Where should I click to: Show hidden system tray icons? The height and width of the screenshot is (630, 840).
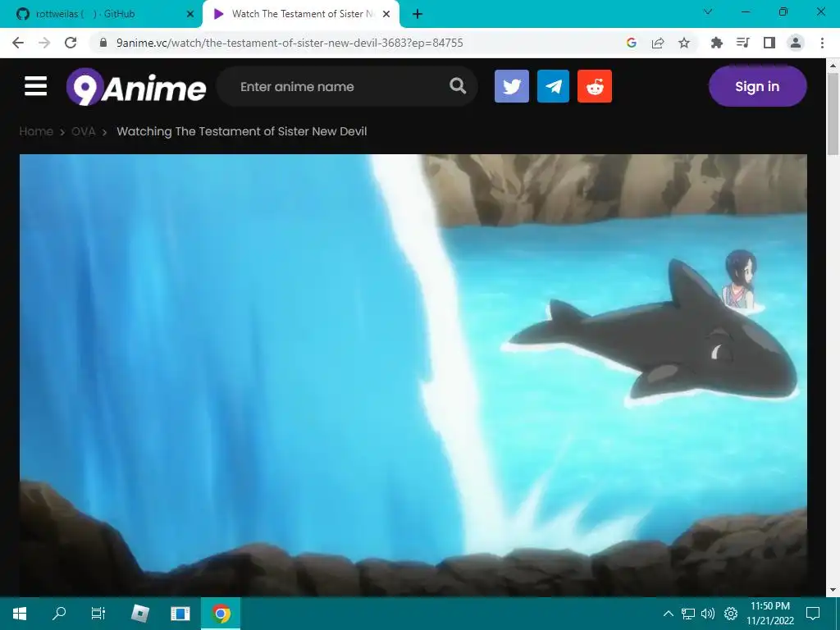[668, 614]
